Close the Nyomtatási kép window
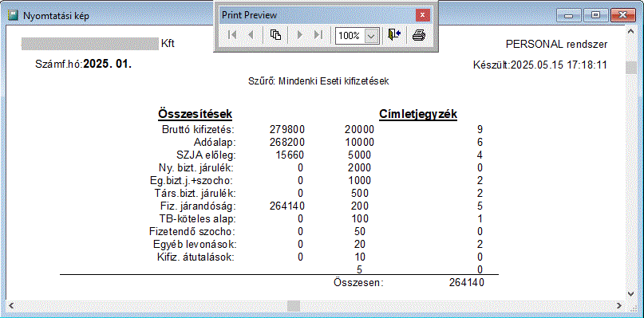This screenshot has height=318, width=644. pyautogui.click(x=622, y=16)
